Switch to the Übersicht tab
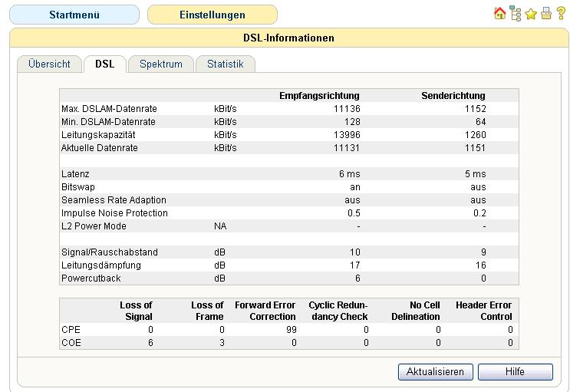This screenshot has height=392, width=570. pos(49,64)
